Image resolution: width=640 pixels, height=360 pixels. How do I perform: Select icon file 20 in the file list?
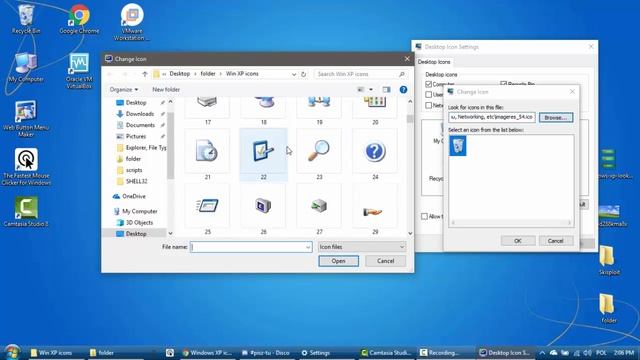tap(375, 111)
